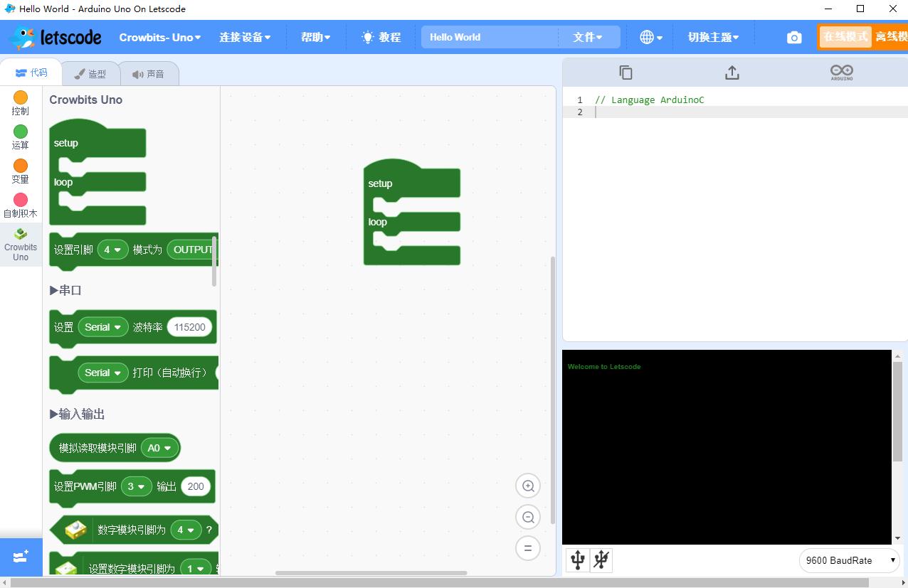Click the // Language ArduinoC comment
This screenshot has height=588, width=908.
649,100
